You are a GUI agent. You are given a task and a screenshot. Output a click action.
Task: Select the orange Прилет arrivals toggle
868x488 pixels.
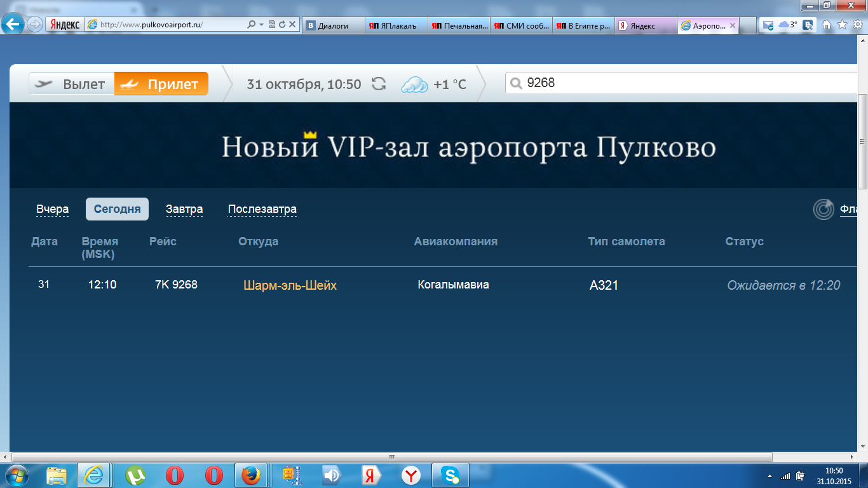(x=161, y=84)
